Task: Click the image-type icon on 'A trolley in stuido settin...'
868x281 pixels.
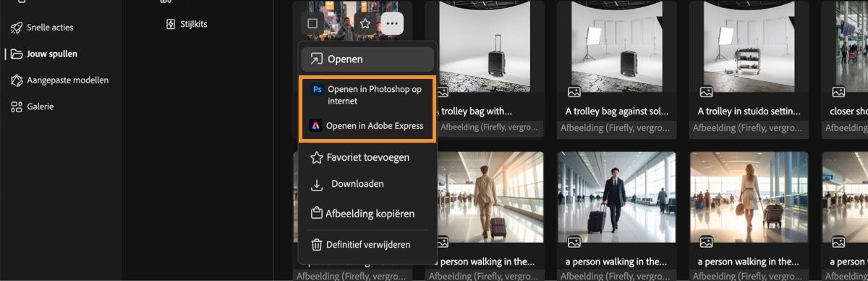Action: [706, 92]
